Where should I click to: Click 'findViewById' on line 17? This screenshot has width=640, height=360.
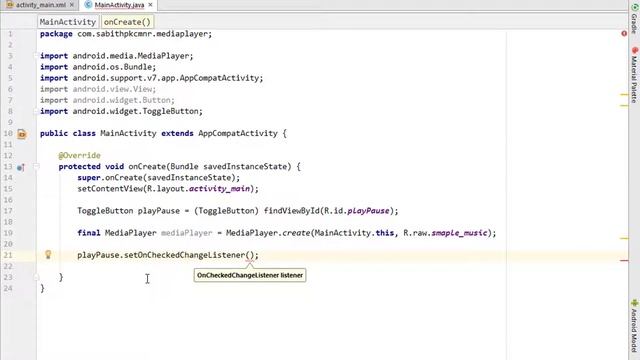click(291, 211)
